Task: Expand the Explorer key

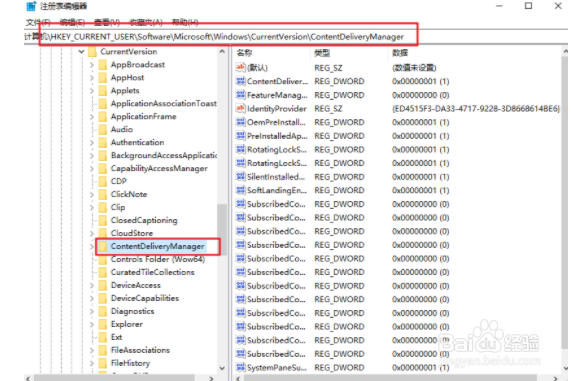Action: [x=92, y=324]
